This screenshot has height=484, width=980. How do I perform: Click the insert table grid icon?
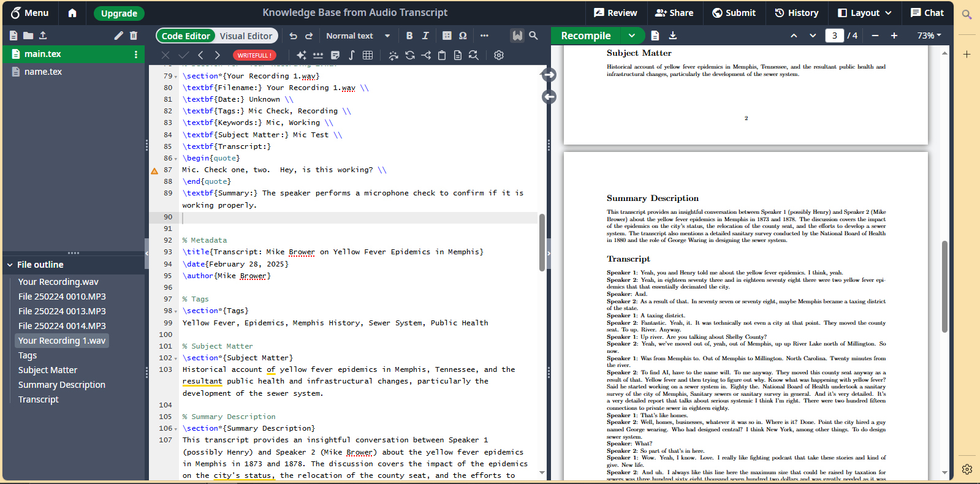tap(368, 55)
